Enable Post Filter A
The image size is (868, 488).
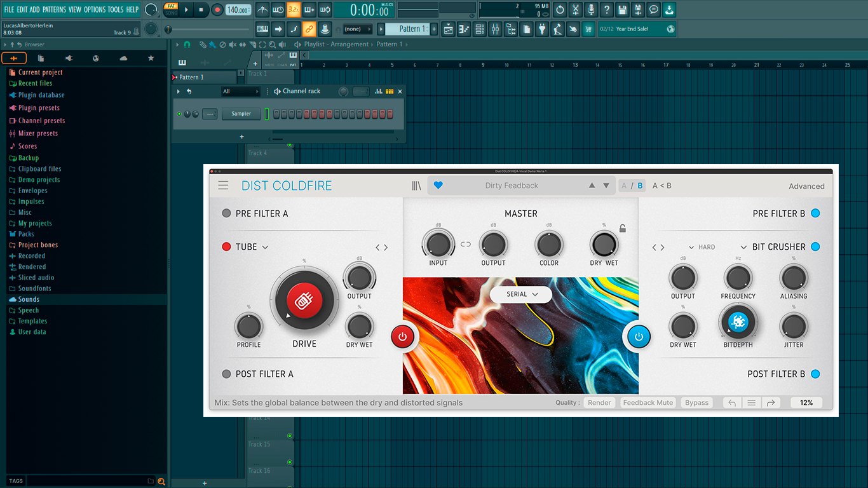click(226, 374)
